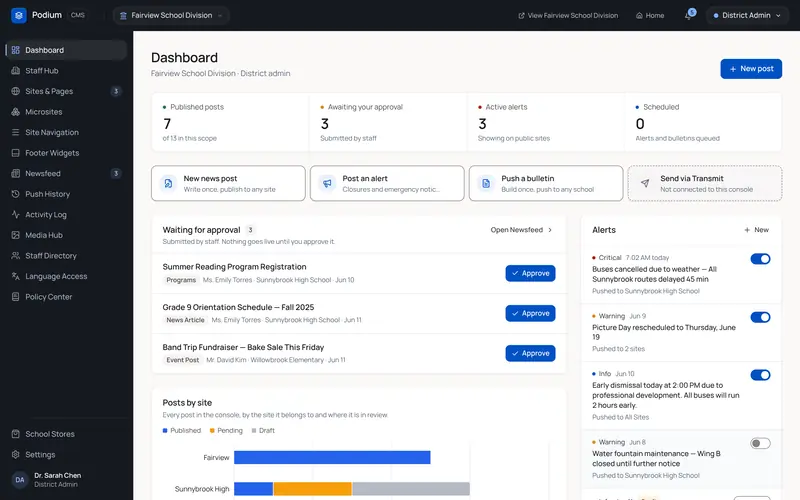Click the Microsites icon

point(16,112)
